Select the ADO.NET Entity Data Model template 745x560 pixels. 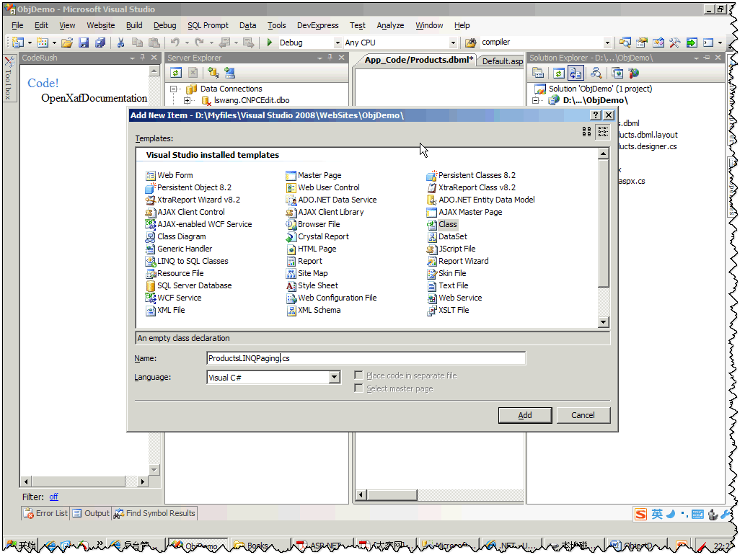481,200
